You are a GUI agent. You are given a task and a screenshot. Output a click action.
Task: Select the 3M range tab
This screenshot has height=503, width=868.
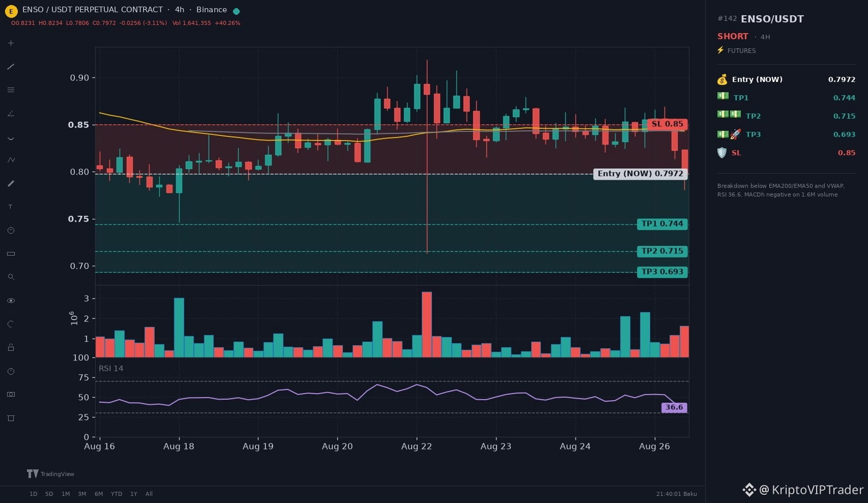(x=82, y=494)
